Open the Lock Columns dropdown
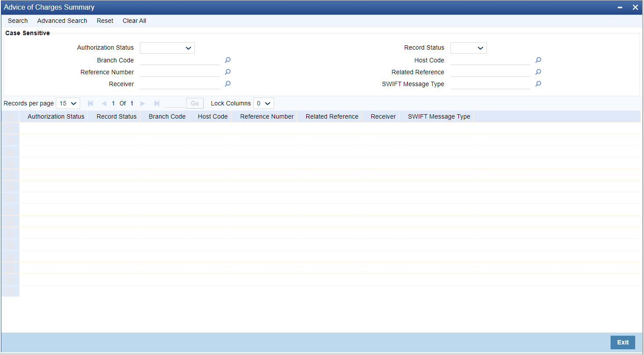 [263, 103]
